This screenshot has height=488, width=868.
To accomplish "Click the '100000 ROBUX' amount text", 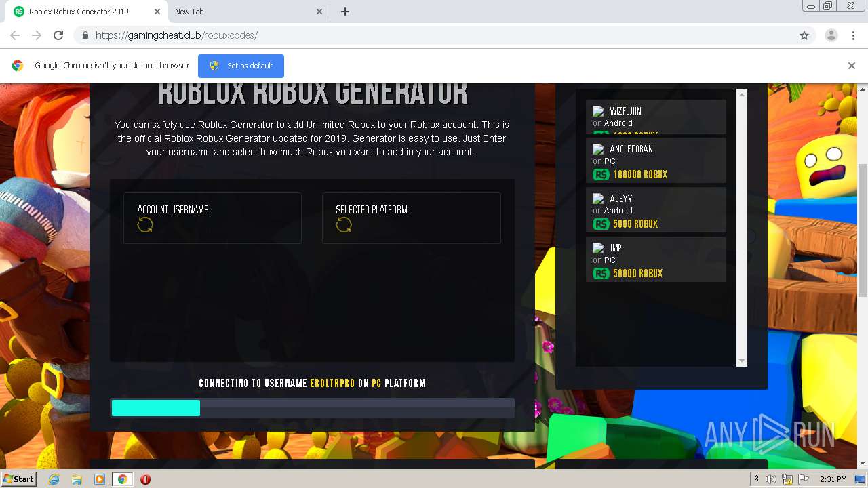I will pos(640,175).
